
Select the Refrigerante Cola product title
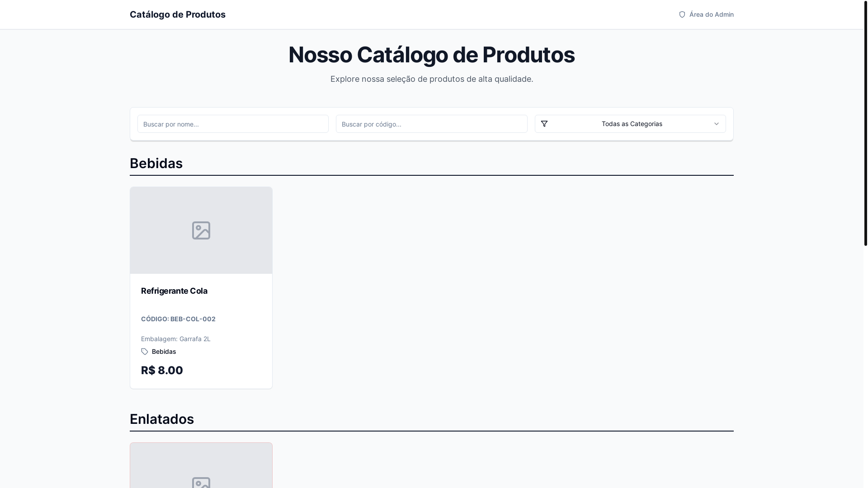pos(174,291)
